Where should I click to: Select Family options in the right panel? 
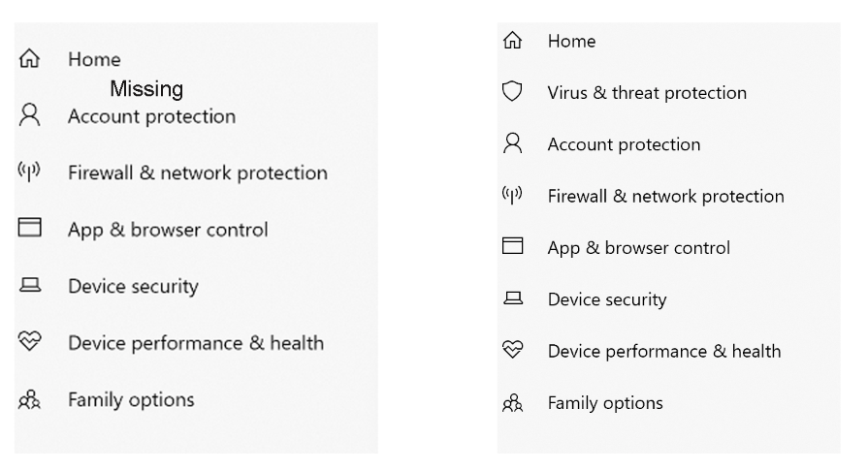tap(605, 402)
